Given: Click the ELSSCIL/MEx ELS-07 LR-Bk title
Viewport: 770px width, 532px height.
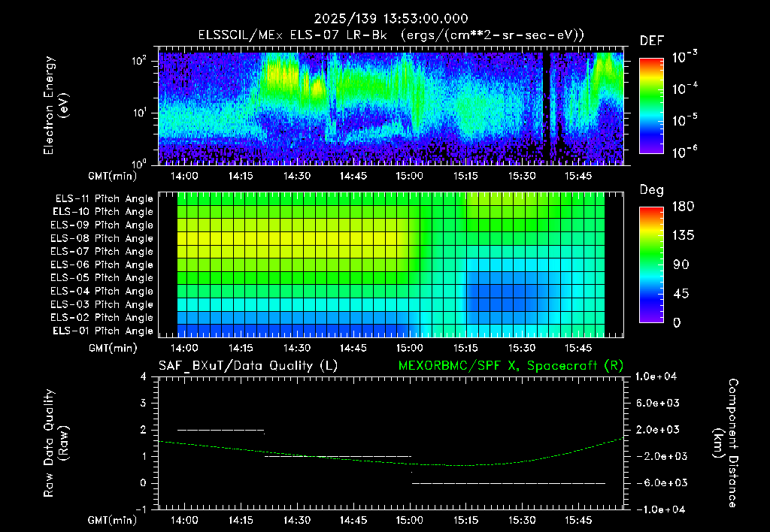Looking at the screenshot, I should (x=293, y=35).
